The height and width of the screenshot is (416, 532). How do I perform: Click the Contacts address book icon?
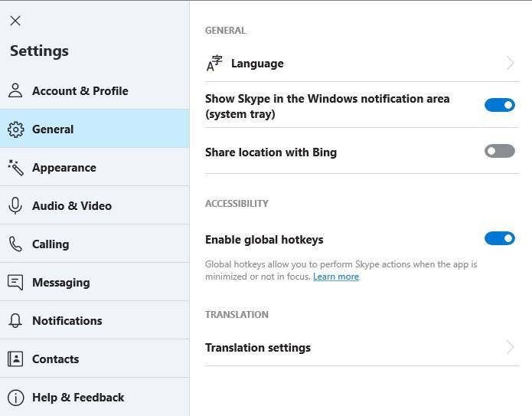pos(15,359)
